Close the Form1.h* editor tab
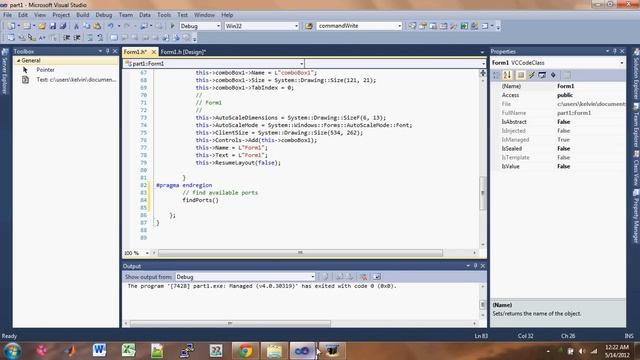The width and height of the screenshot is (640, 360). point(154,52)
